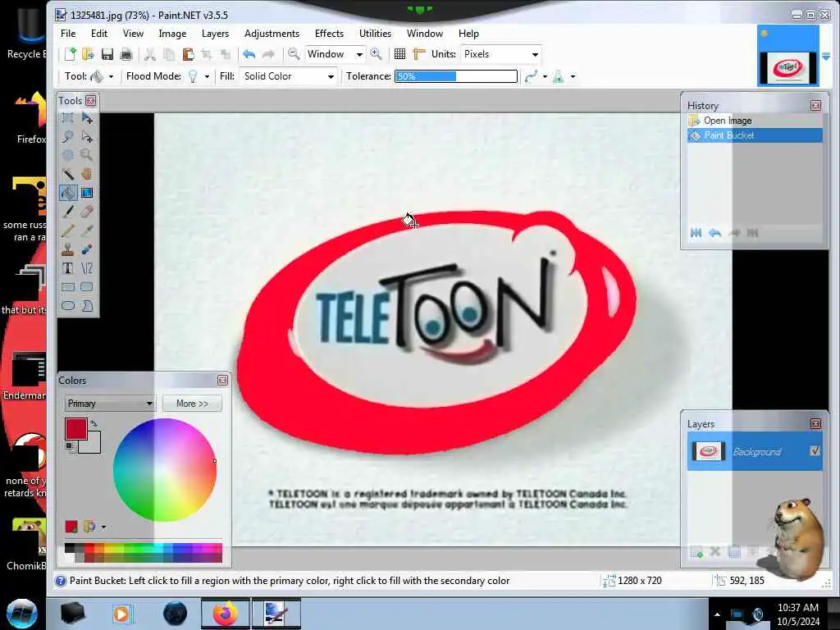The width and height of the screenshot is (840, 630).
Task: Toggle the rulers icon
Action: point(419,54)
